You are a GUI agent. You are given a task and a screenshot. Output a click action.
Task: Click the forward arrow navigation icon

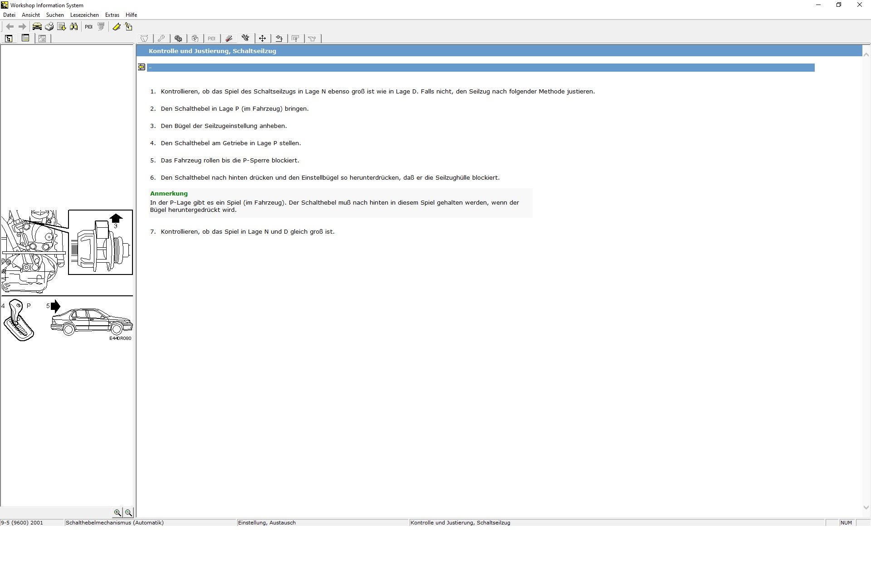22,27
